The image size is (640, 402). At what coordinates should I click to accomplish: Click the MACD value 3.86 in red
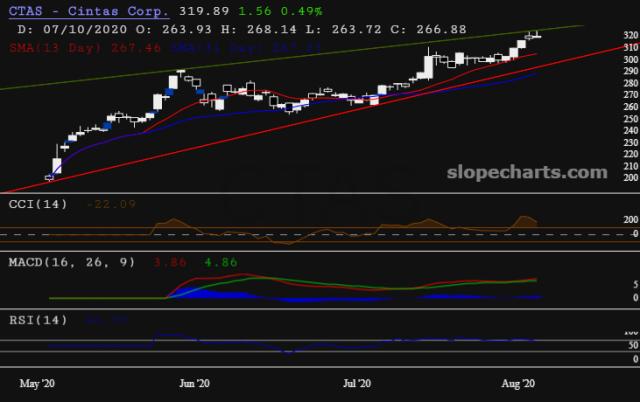pyautogui.click(x=166, y=261)
